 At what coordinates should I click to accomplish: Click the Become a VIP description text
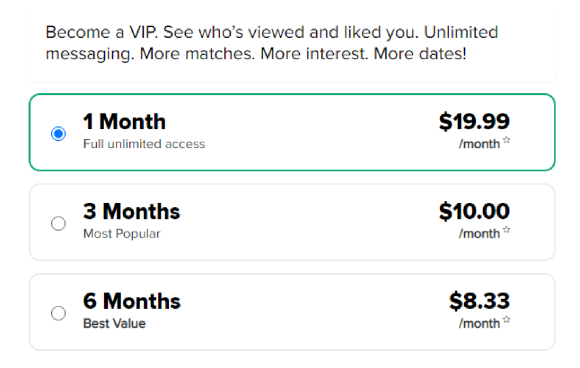tap(272, 43)
